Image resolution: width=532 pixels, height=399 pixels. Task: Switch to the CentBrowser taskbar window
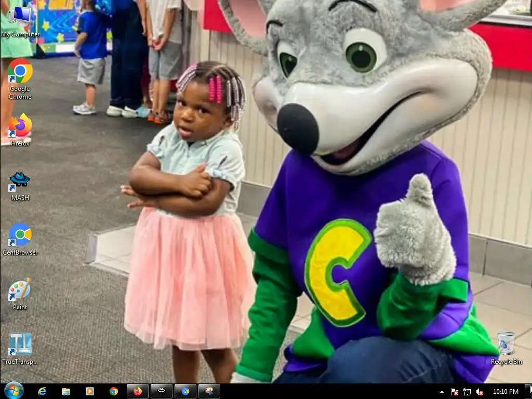click(x=185, y=391)
